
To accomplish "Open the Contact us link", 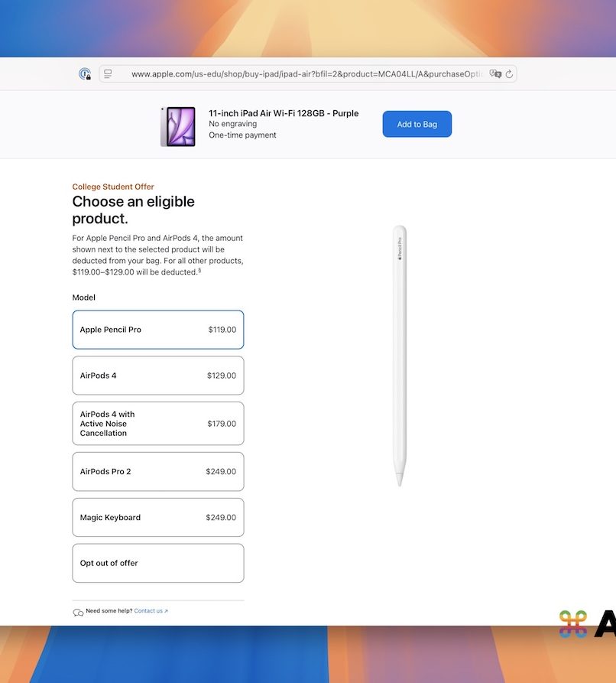I will (151, 611).
